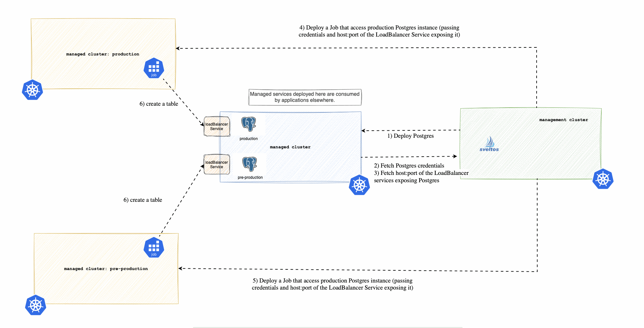Image resolution: width=644 pixels, height=328 pixels.
Task: Select the job icon in production cluster
Action: point(154,68)
